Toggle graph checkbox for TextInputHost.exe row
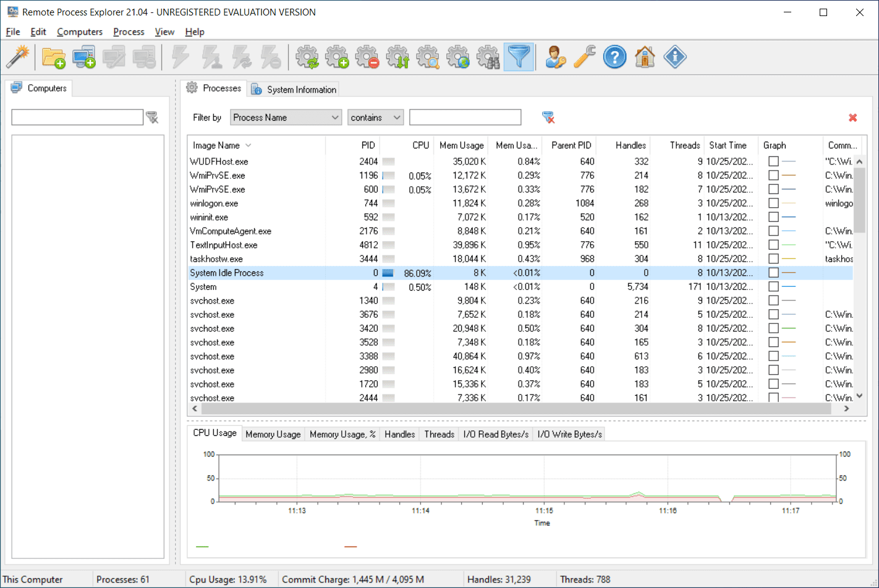Screen dimensions: 879x588 click(773, 245)
